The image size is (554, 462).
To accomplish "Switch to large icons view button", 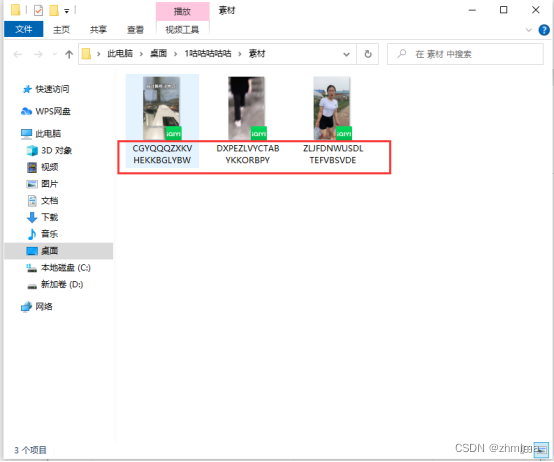I will (541, 450).
